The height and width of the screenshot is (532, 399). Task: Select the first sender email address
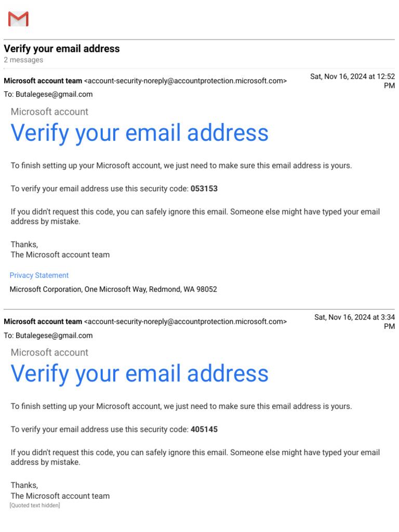[185, 81]
